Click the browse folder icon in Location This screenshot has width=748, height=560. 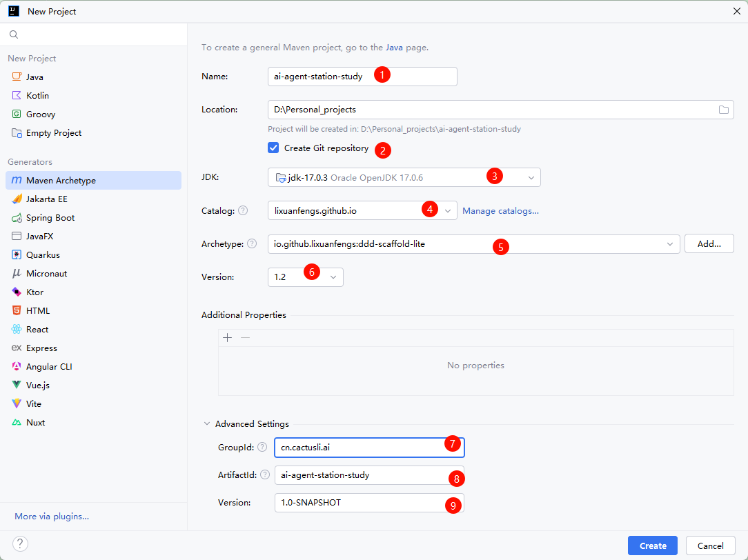tap(724, 110)
